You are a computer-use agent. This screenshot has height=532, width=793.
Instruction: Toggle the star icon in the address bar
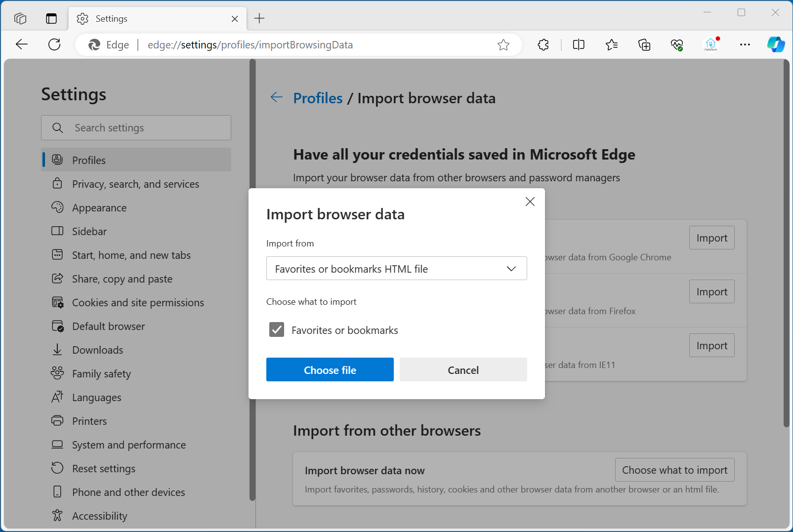coord(503,44)
